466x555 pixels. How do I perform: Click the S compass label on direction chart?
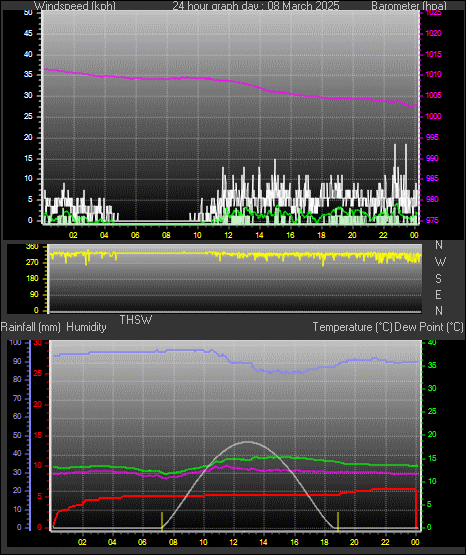click(x=438, y=279)
